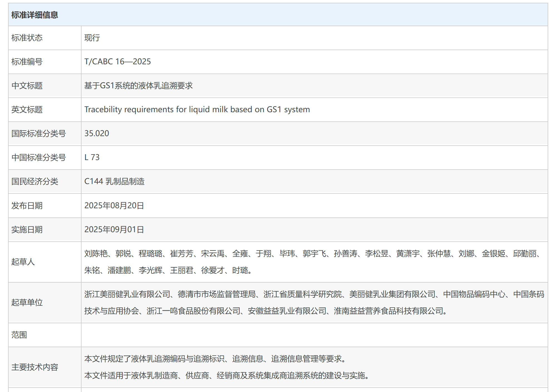Click the 标准详细信息 table header

(35, 15)
